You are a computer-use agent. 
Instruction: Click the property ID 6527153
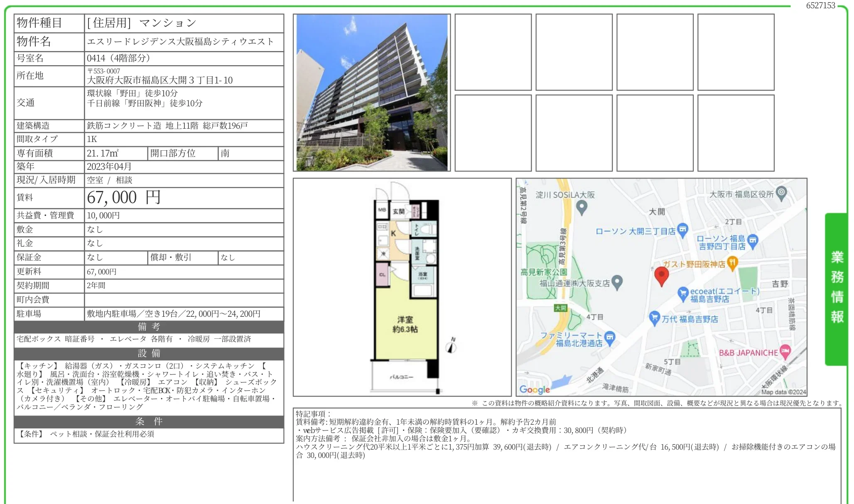820,5
